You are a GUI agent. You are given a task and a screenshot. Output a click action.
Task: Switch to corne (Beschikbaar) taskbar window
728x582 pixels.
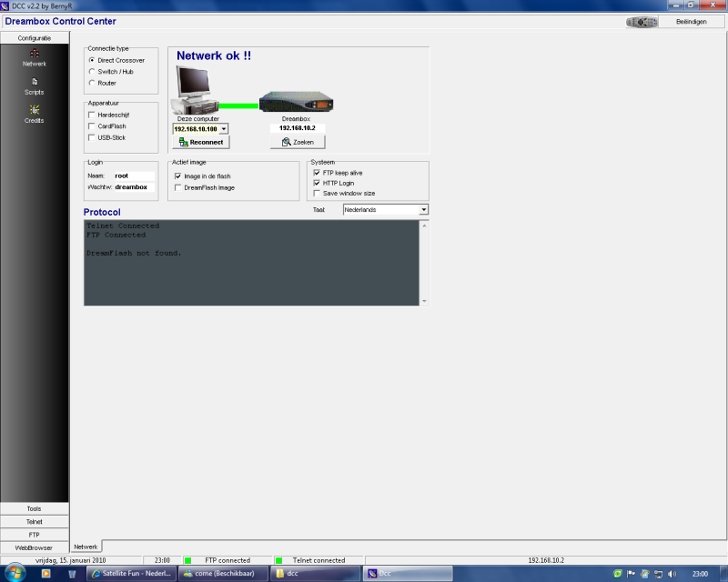pos(225,574)
